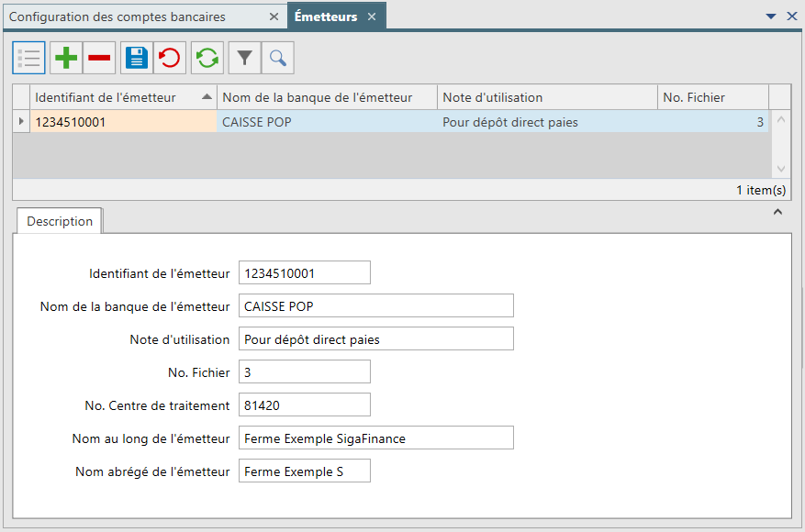Click grid cell Pour dépôt direct paies

547,122
